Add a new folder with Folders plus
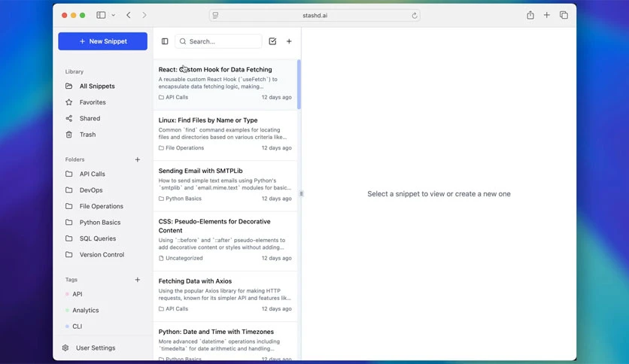The image size is (629, 364). (x=137, y=159)
